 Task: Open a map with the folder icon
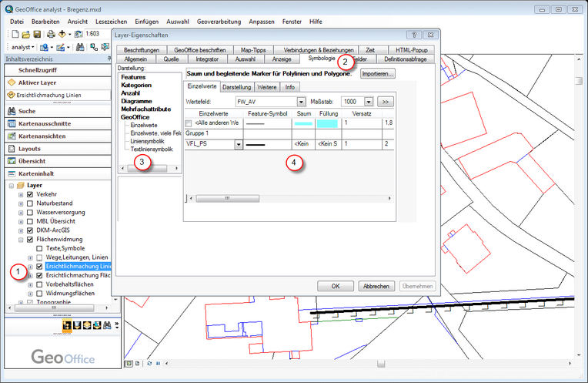point(25,35)
